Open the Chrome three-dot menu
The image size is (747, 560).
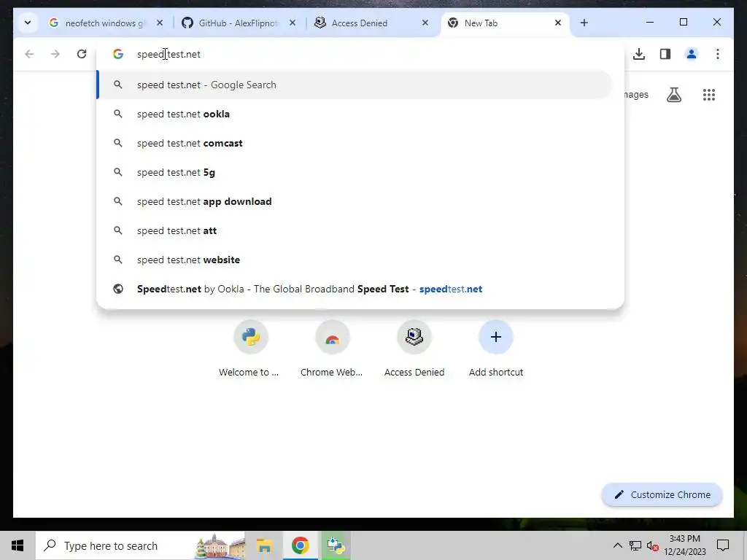pyautogui.click(x=718, y=54)
